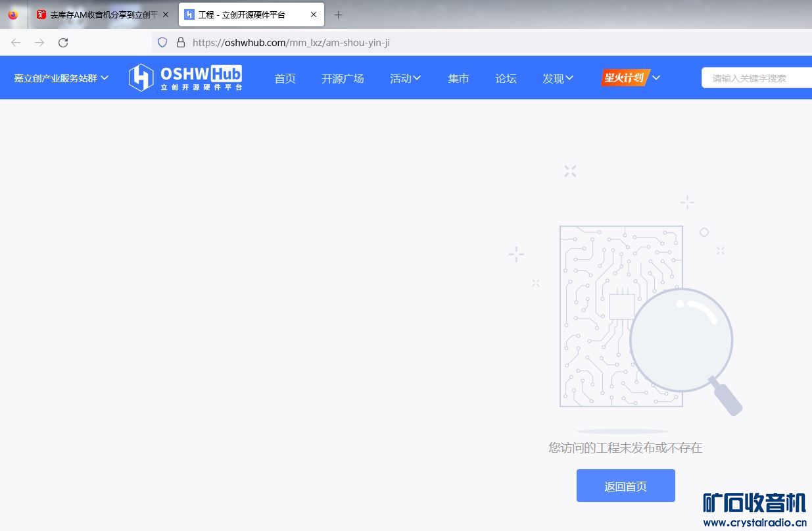
Task: Close the 去库存AM收音机 tab
Action: tap(165, 14)
